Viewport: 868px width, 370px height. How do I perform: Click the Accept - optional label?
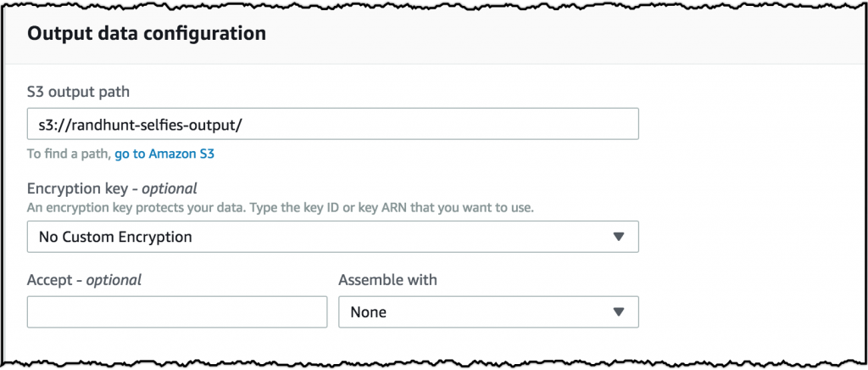point(84,279)
